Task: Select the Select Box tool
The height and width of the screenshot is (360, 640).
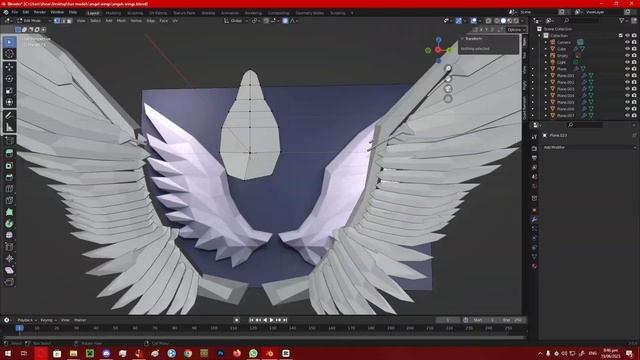Action: [9, 42]
